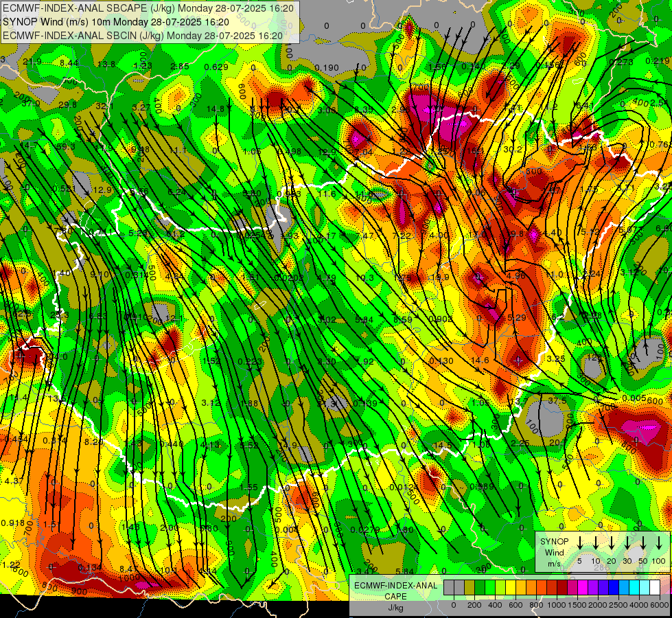Click the 14.5 station value
This screenshot has width=672, height=618.
point(443,446)
